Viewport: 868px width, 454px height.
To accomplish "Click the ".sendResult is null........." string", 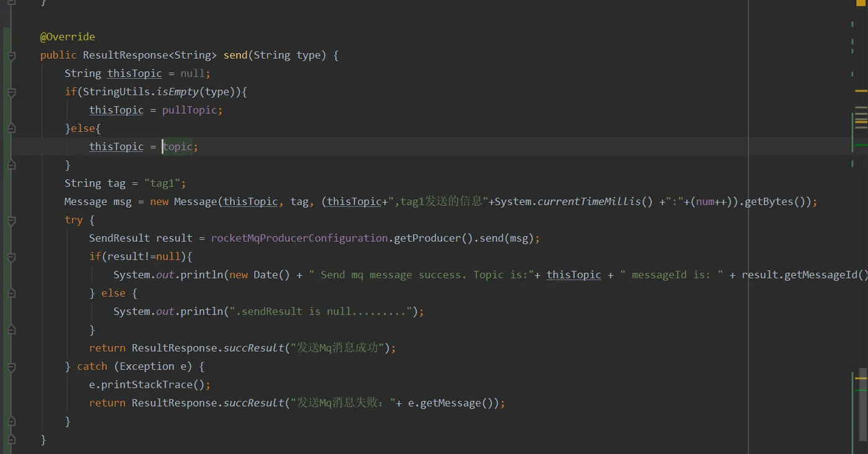I will pos(321,311).
